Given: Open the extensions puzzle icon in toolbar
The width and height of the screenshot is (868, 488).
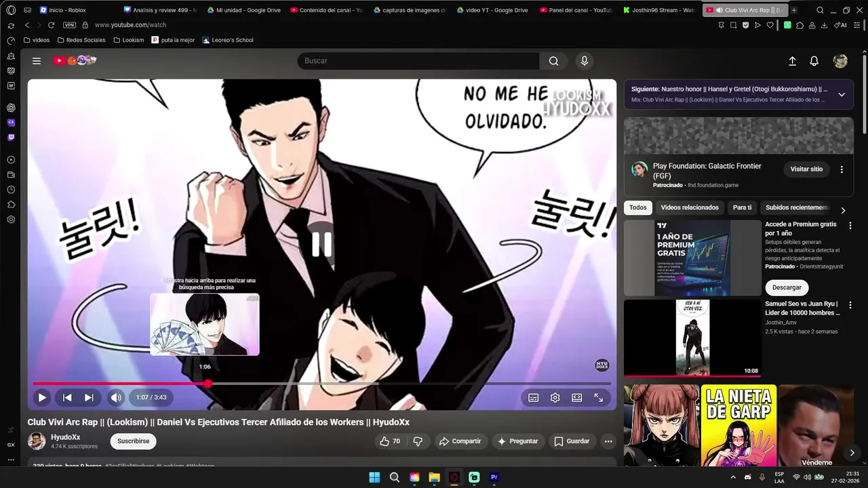Looking at the screenshot, I should point(800,25).
